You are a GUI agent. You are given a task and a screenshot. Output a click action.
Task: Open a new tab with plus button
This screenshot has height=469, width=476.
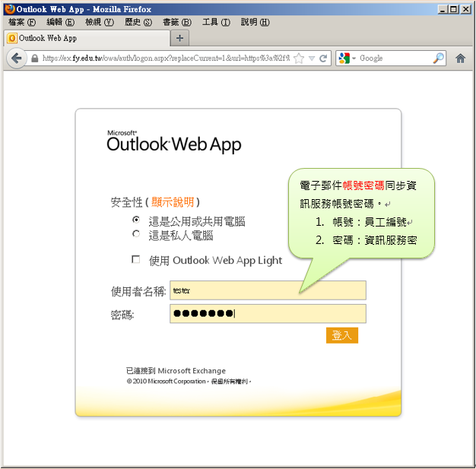(x=179, y=38)
